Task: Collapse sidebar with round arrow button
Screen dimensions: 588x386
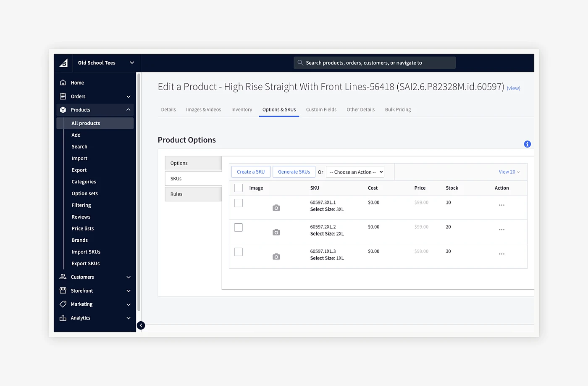Action: coord(141,325)
